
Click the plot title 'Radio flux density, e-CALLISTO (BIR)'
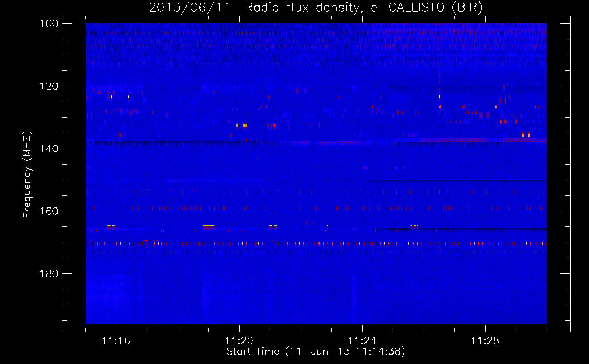pyautogui.click(x=363, y=8)
